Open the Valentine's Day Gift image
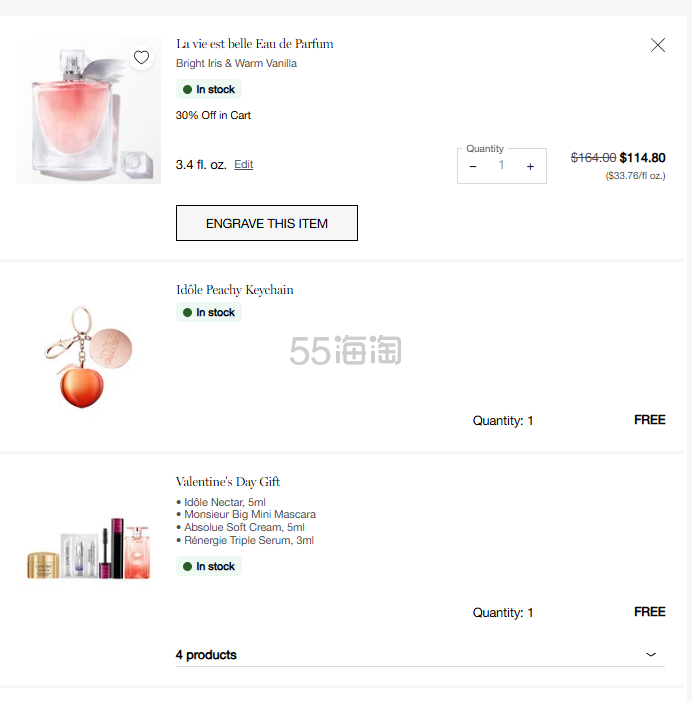 click(88, 548)
